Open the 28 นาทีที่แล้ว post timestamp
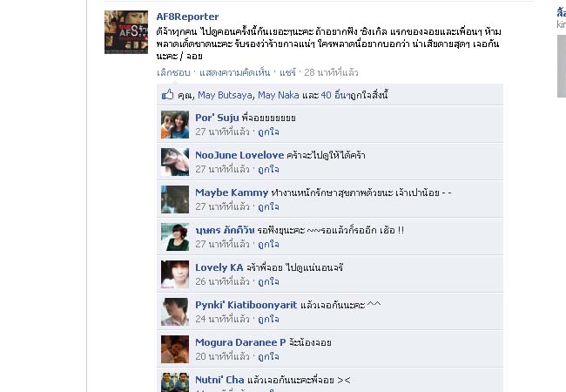 click(331, 72)
